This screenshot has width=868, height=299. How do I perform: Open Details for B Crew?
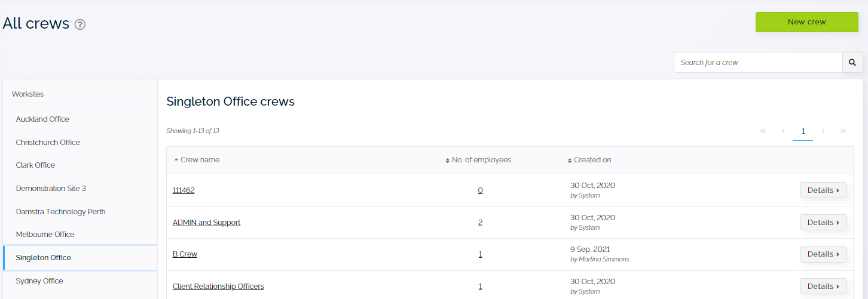tap(823, 254)
